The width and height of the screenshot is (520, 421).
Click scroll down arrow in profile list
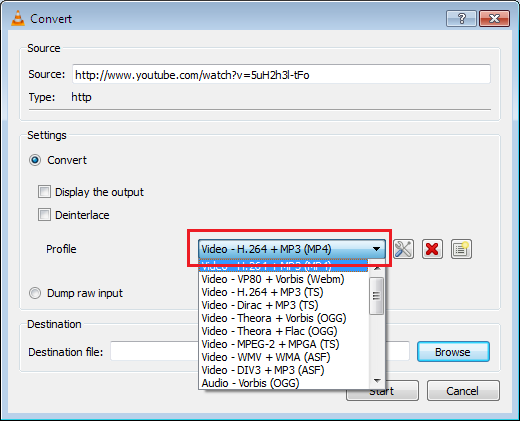[x=377, y=380]
